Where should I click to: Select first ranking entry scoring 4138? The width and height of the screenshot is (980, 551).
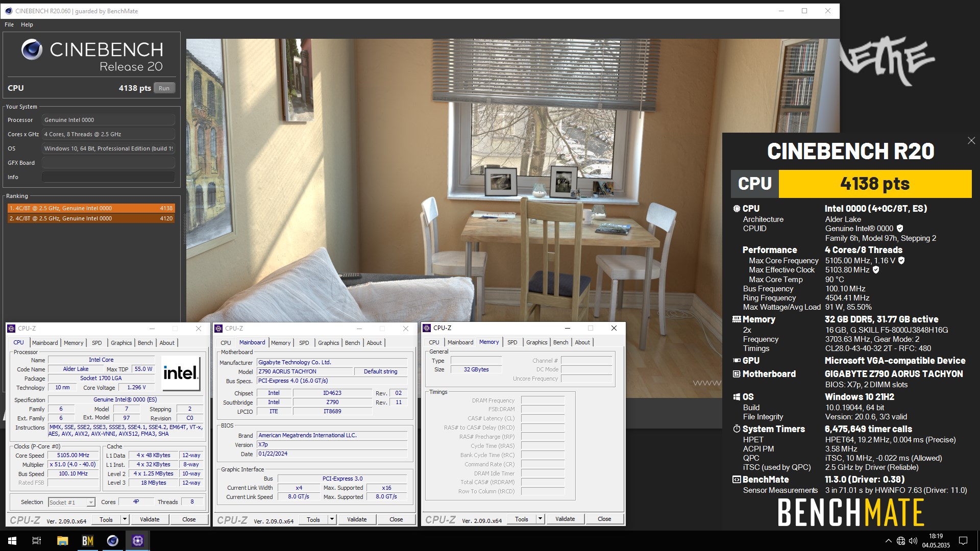coord(91,208)
